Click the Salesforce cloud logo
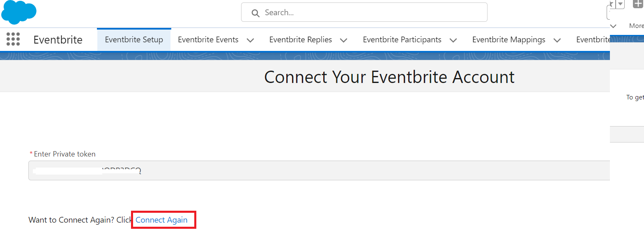Screen dimensions: 644x237 (19, 12)
